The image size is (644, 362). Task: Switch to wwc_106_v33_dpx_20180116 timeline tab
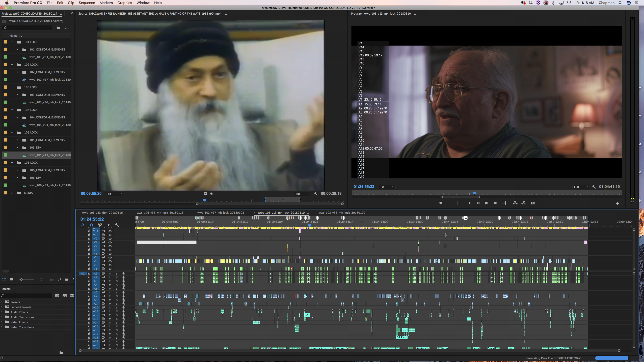pyautogui.click(x=102, y=213)
